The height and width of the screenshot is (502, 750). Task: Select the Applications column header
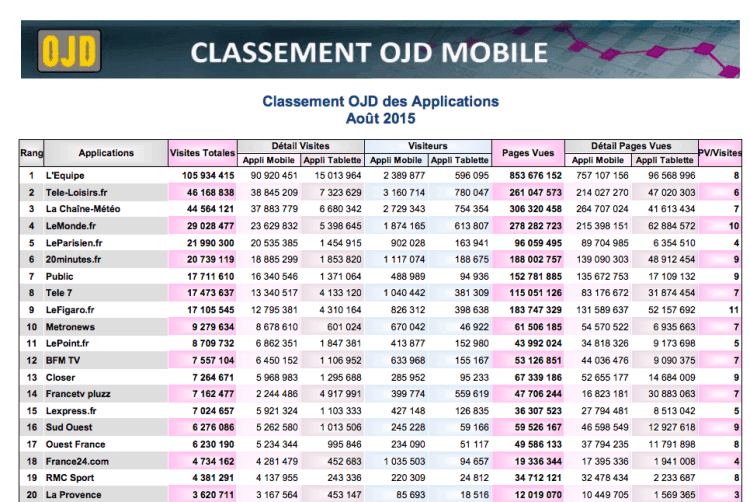coord(106,153)
